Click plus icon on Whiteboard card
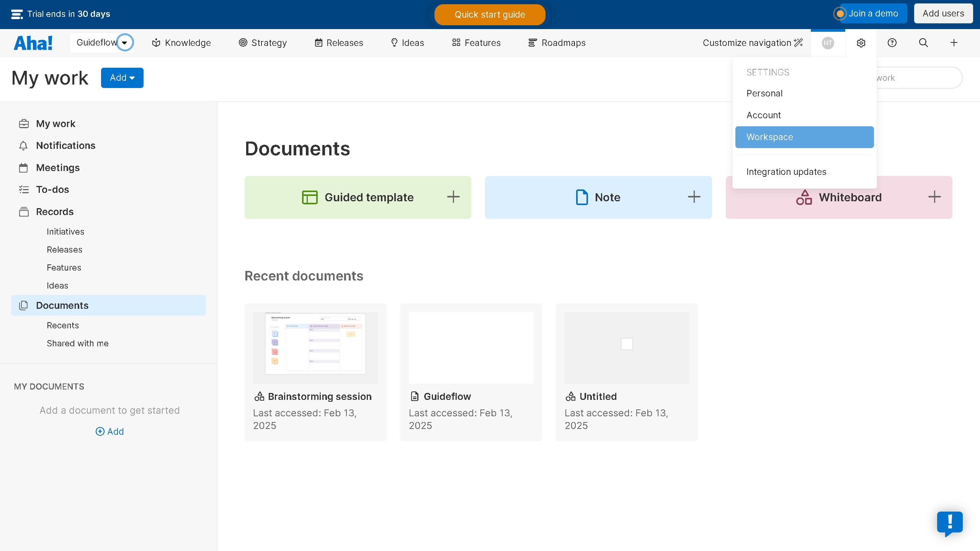The height and width of the screenshot is (551, 980). tap(934, 197)
